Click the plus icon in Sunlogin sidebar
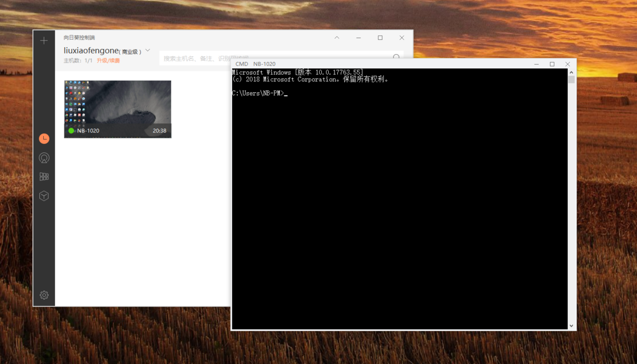This screenshot has height=364, width=637. tap(44, 40)
